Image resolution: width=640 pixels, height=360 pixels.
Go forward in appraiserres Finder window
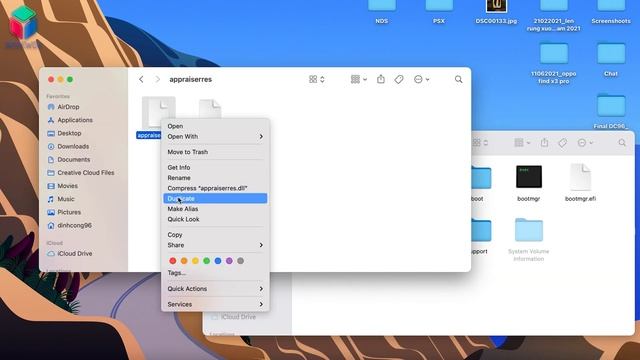point(158,79)
